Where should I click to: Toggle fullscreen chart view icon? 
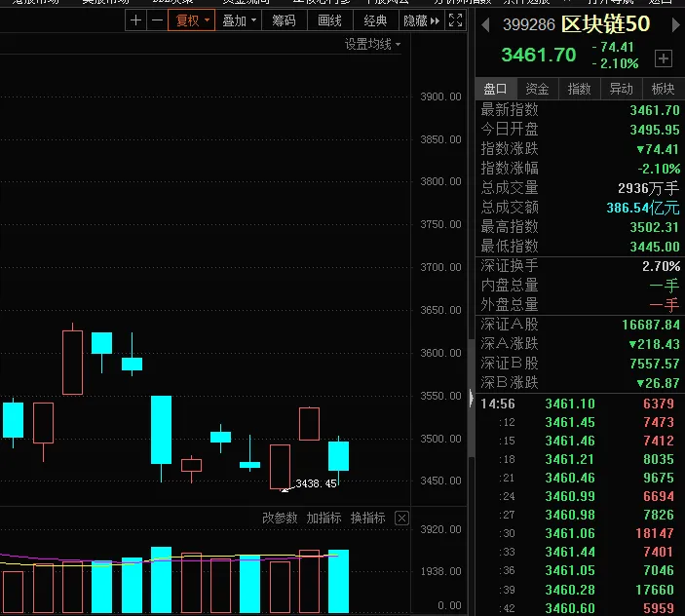(455, 20)
